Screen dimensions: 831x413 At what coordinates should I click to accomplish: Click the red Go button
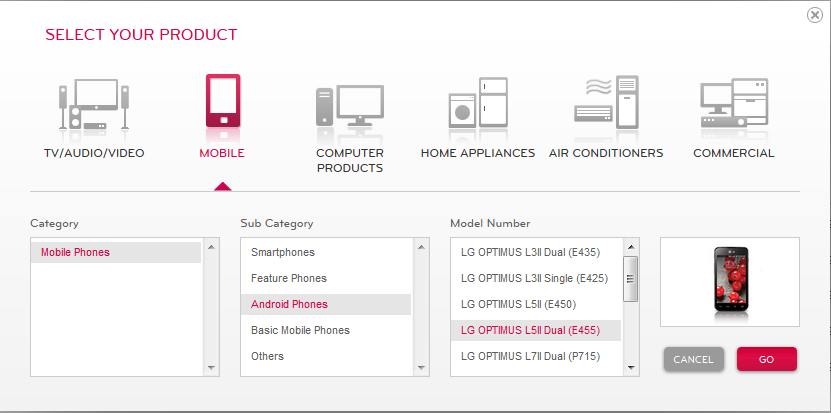[766, 359]
